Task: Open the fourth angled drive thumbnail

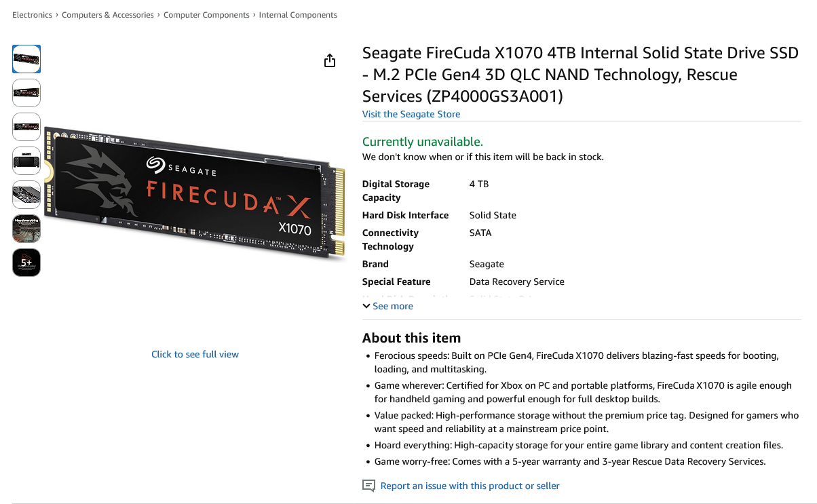Action: [x=26, y=161]
